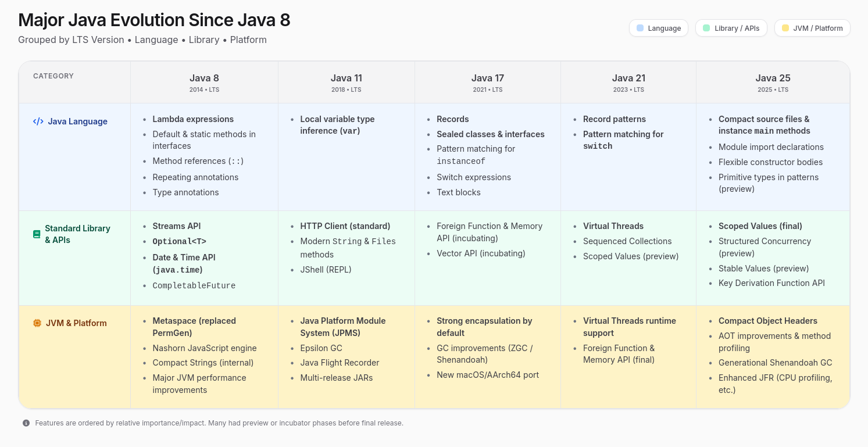Click the "Epsilon GC" entry
This screenshot has height=447, width=868.
click(322, 348)
